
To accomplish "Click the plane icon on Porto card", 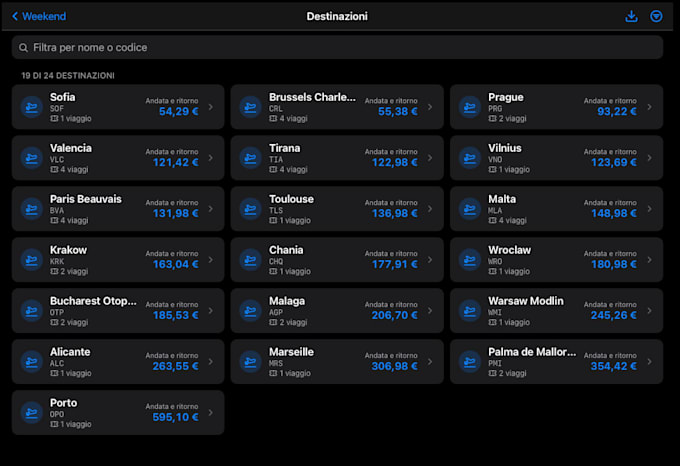I will coord(32,413).
